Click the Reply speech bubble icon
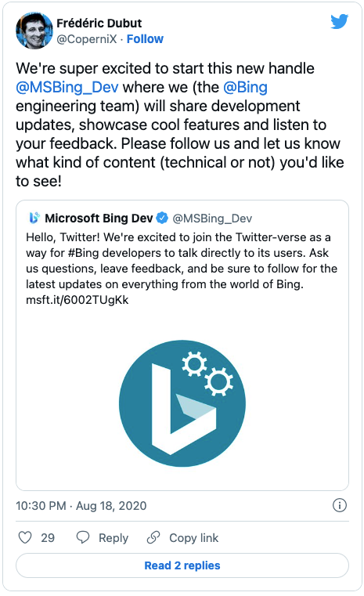The image size is (364, 596). point(83,537)
